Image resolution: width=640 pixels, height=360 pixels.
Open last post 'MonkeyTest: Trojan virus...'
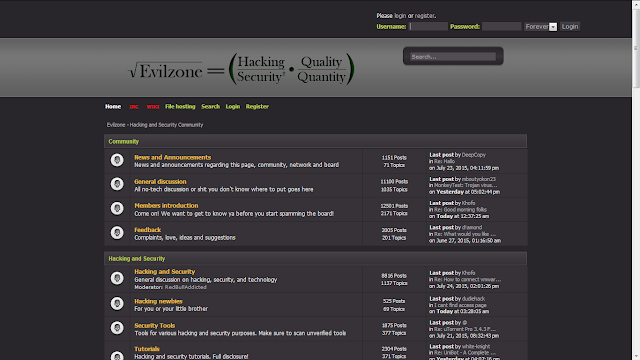[x=465, y=185]
